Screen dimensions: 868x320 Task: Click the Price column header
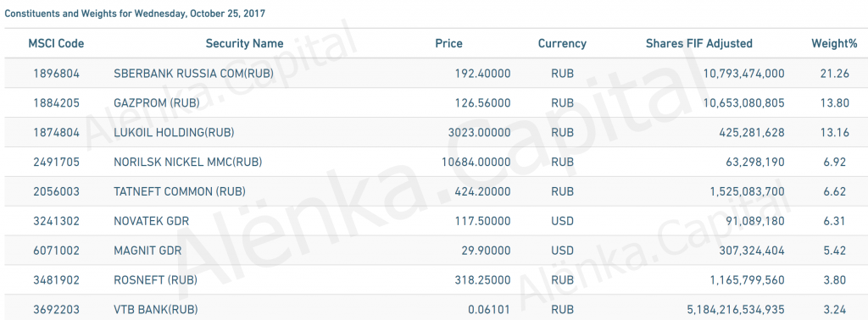448,44
